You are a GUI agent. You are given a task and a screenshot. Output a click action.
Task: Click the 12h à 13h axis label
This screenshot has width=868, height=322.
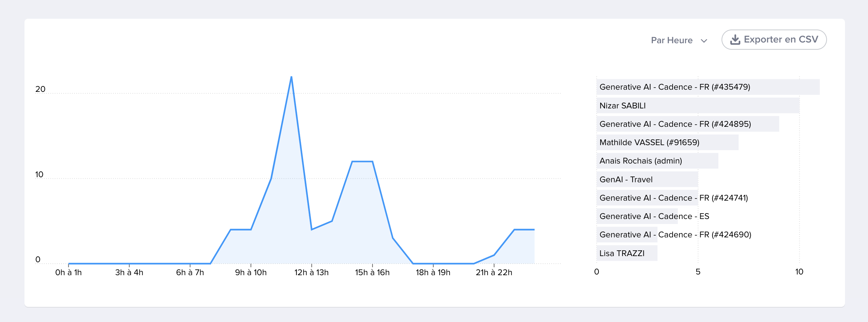coord(311,273)
